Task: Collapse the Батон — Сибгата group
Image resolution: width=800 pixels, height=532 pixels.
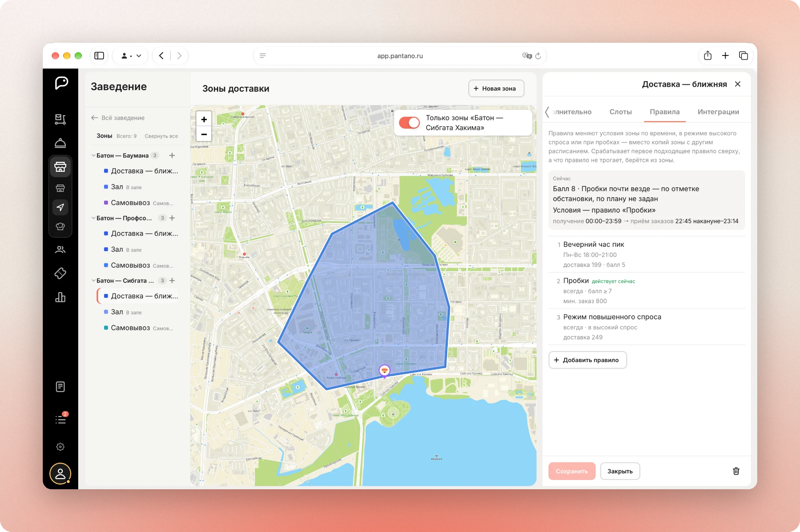Action: 94,280
